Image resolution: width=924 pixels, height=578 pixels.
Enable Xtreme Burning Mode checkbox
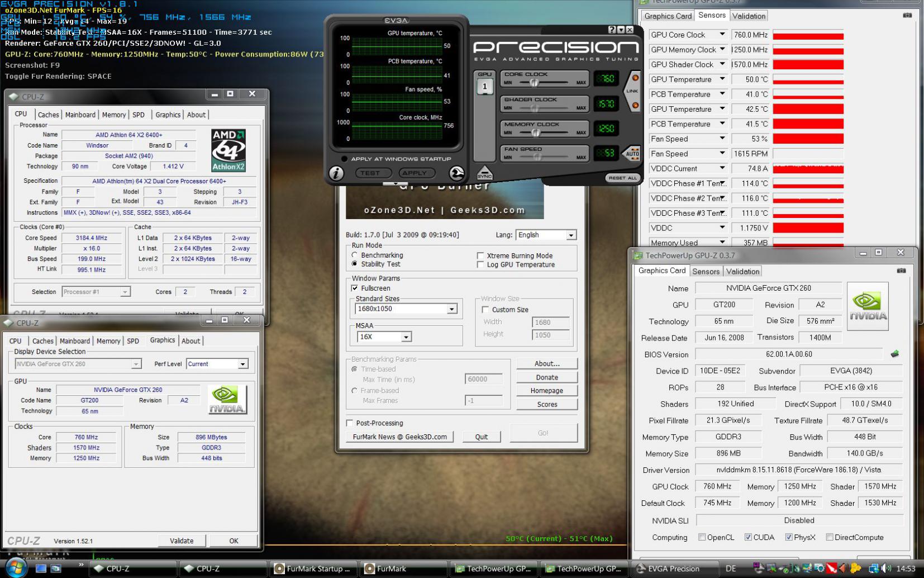[480, 255]
